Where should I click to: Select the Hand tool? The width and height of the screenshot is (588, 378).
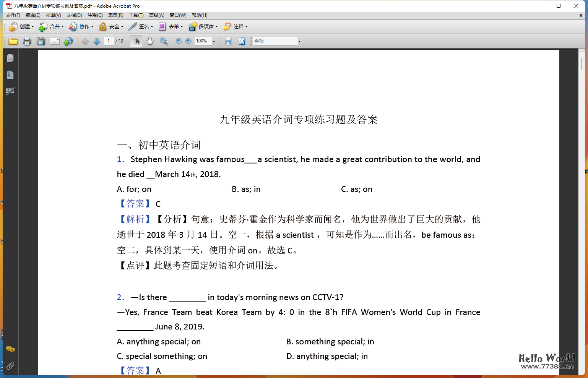(149, 41)
